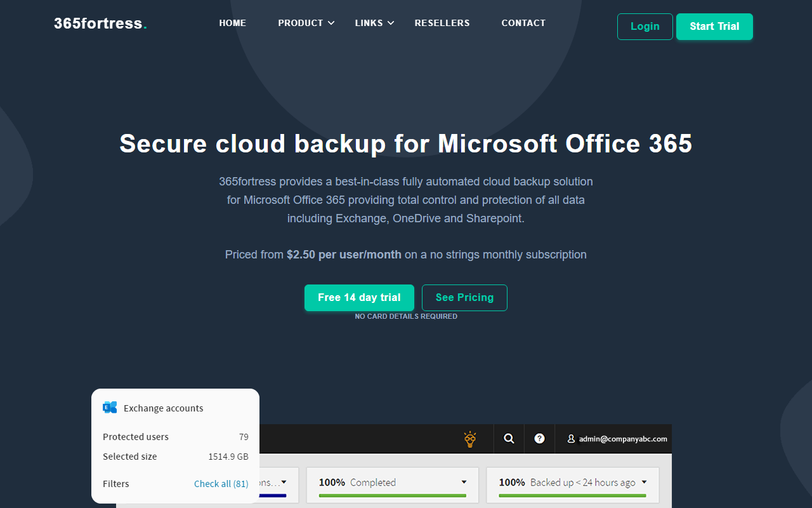Image resolution: width=812 pixels, height=508 pixels.
Task: Click the Backed up green progress bar
Action: 572,495
